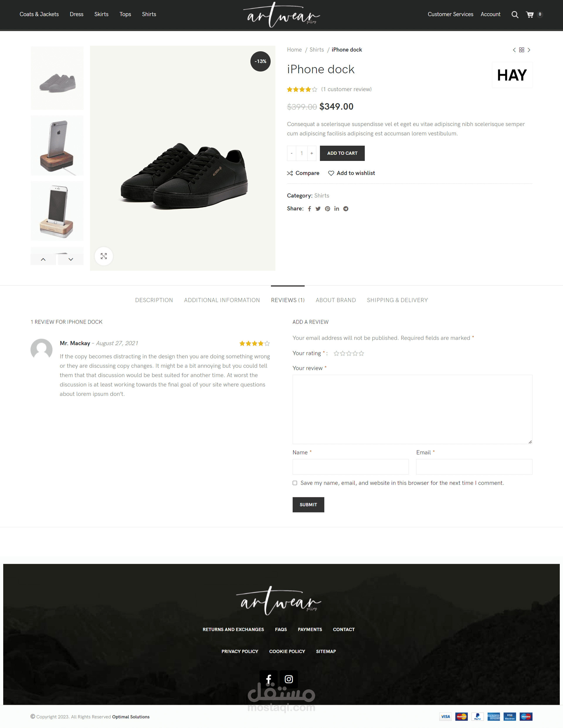Viewport: 563px width, 728px height.
Task: Go to product grid view icon
Action: (522, 50)
